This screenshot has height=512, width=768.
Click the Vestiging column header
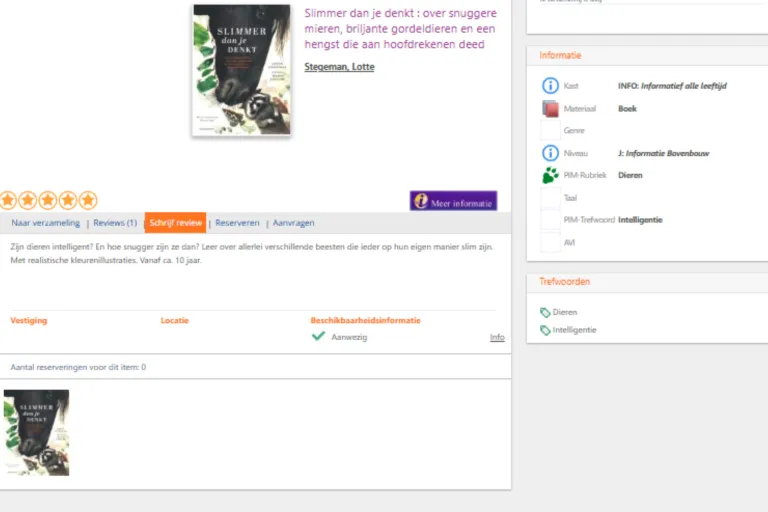(29, 320)
